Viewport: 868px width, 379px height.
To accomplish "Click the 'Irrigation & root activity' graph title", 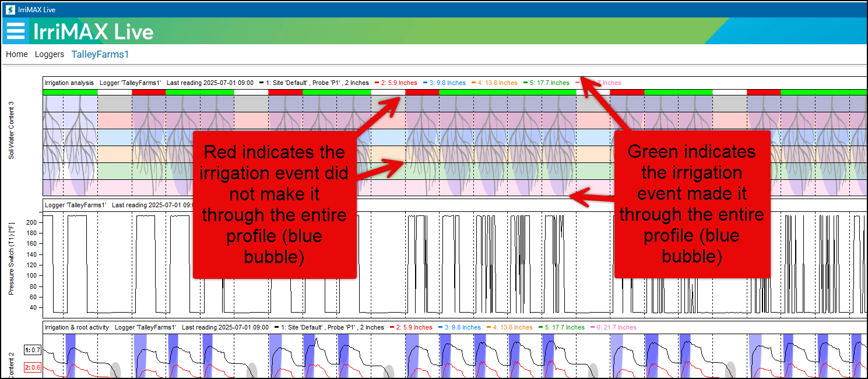I will point(77,327).
